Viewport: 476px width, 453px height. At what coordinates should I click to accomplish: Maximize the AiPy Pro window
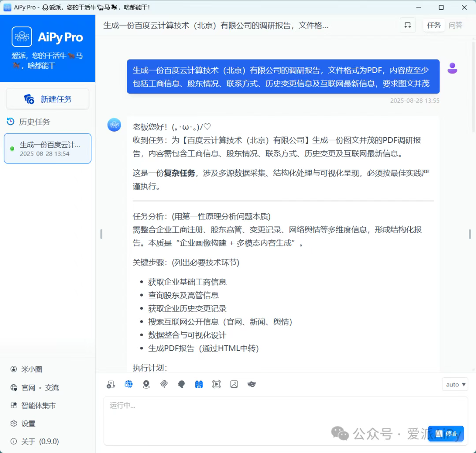441,7
